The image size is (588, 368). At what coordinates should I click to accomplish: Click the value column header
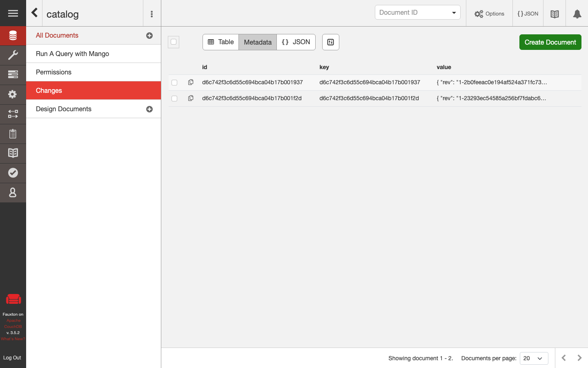[444, 67]
